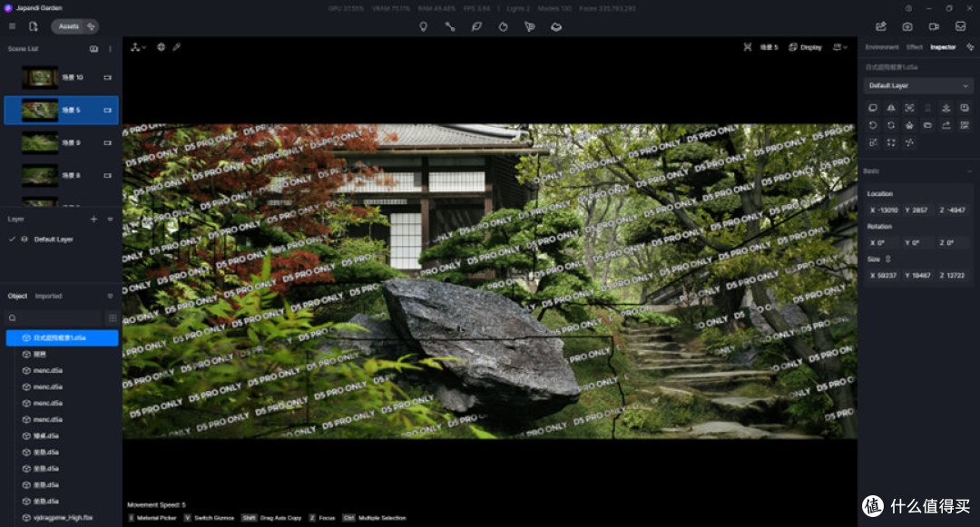980x527 pixels.
Task: Click the Location Y field
Action: pos(918,210)
